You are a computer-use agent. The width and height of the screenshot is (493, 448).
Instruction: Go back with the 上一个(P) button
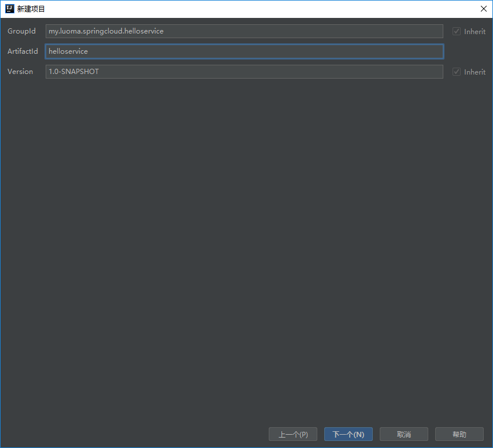(x=293, y=434)
